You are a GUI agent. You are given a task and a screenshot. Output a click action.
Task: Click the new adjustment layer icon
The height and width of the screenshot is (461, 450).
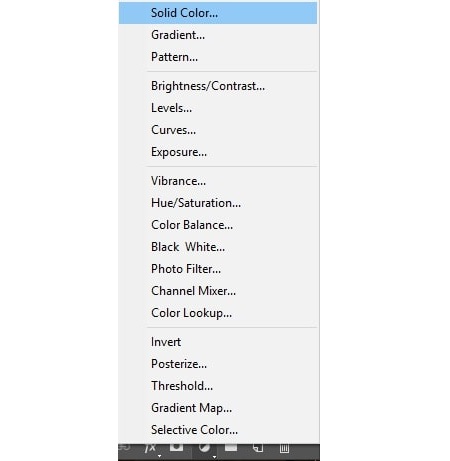point(204,448)
